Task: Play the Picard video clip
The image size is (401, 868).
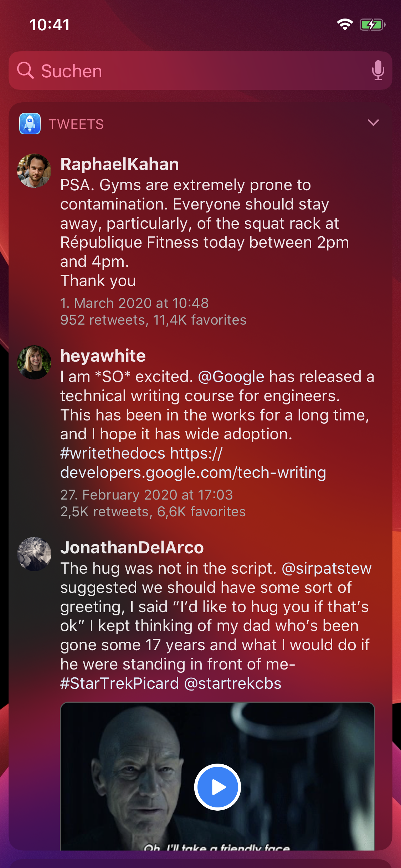Action: [217, 787]
